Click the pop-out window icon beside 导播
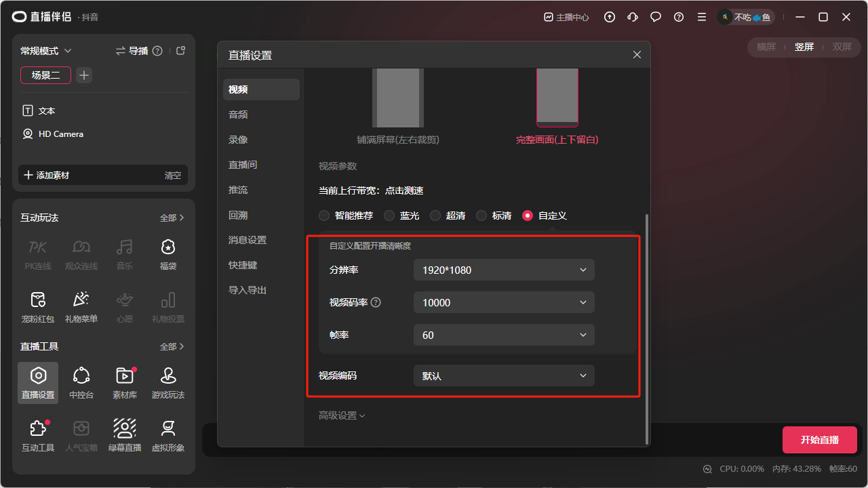 [180, 51]
